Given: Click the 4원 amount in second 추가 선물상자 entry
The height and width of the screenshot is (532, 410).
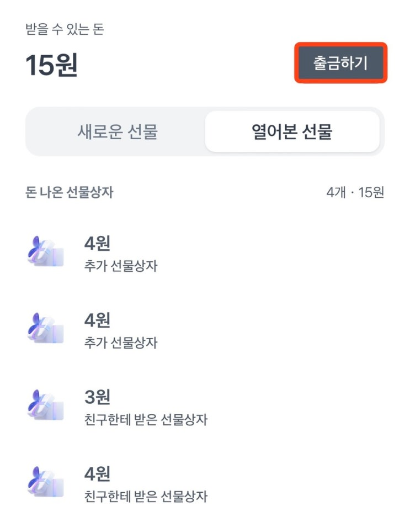Looking at the screenshot, I should pyautogui.click(x=97, y=320).
